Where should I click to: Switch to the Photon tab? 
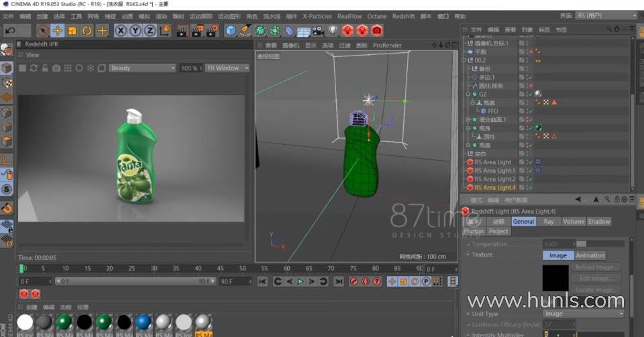474,232
